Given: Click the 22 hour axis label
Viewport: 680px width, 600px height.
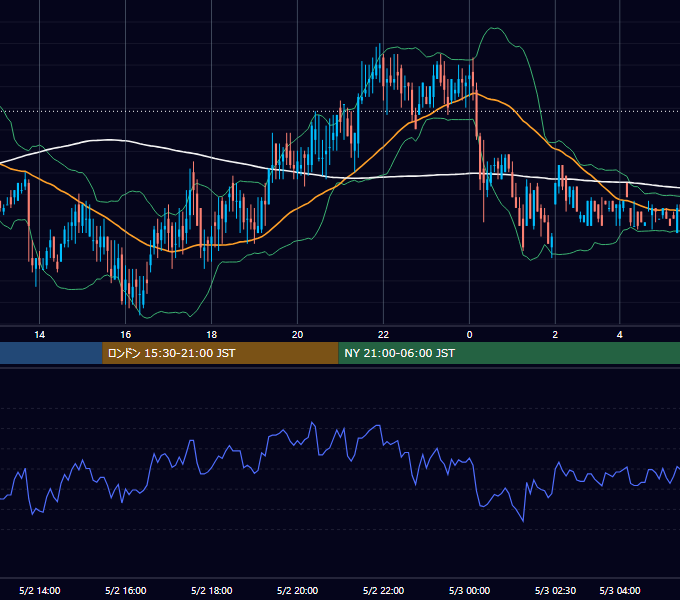Looking at the screenshot, I should tap(383, 335).
